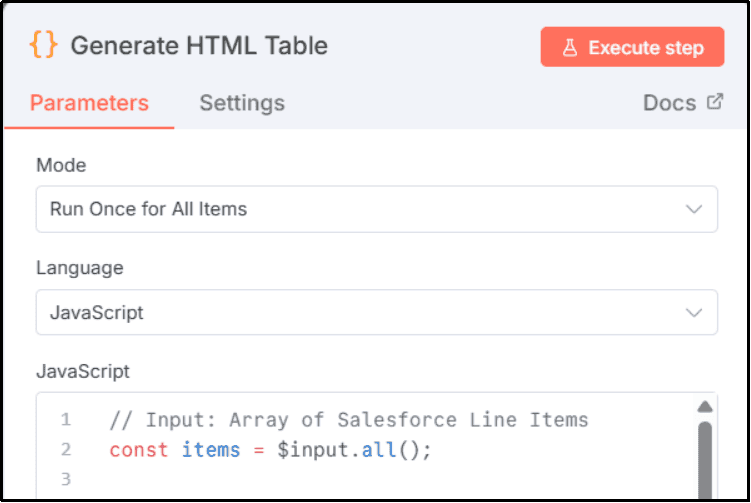Viewport: 751px width, 503px height.
Task: Place cursor in the line 1 comment
Action: coord(348,420)
